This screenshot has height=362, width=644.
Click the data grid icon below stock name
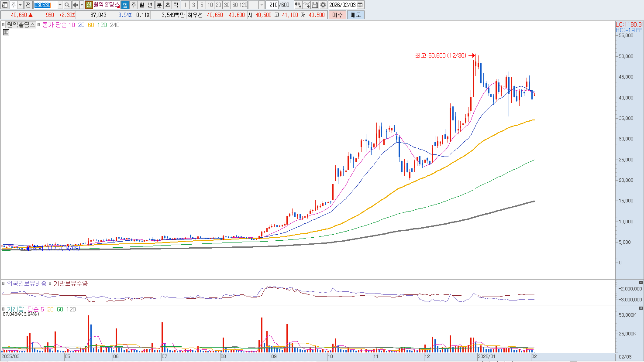(6, 32)
